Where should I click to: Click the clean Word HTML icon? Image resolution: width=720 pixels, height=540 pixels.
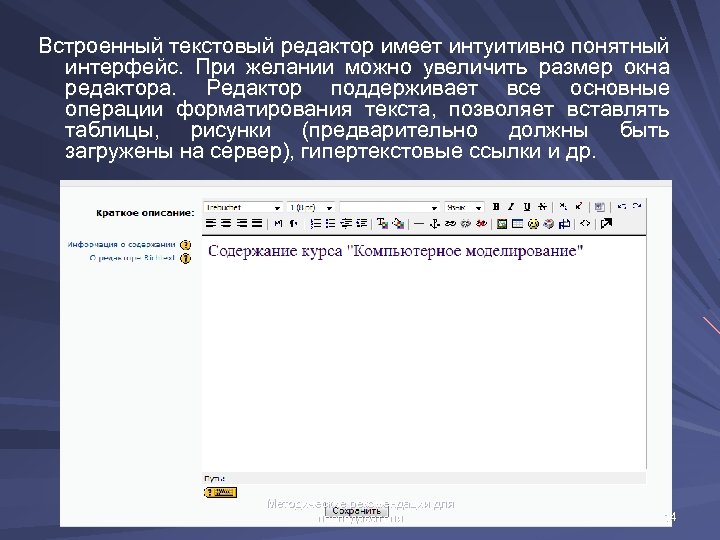pos(599,207)
